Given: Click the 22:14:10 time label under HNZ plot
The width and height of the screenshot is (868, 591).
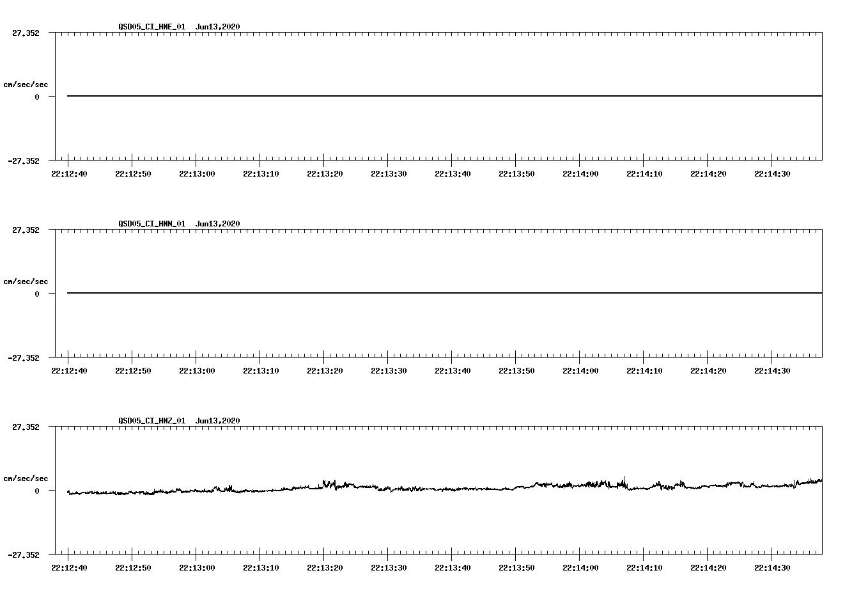Looking at the screenshot, I should click(644, 568).
